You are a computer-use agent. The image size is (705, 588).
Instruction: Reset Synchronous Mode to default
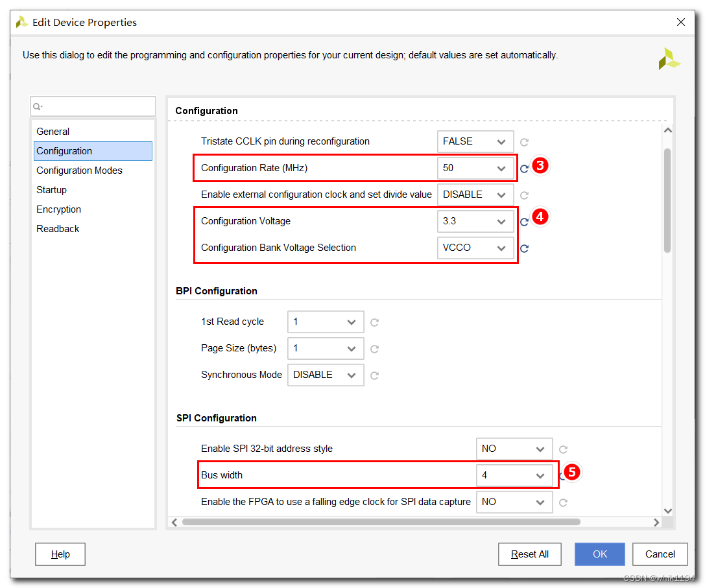374,375
